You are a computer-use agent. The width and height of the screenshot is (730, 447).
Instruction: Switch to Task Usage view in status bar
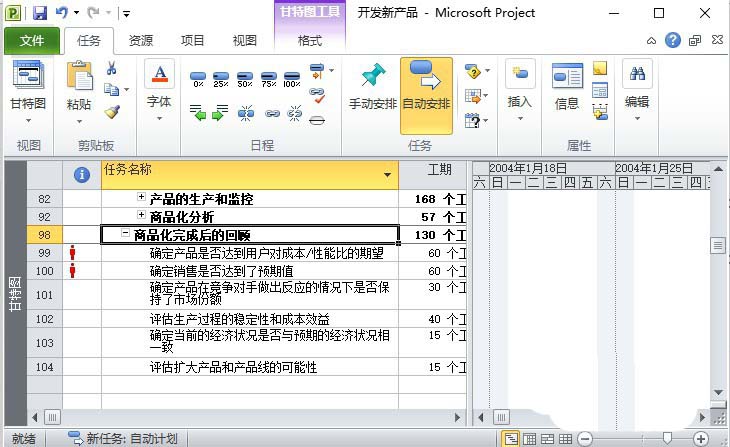(x=529, y=439)
